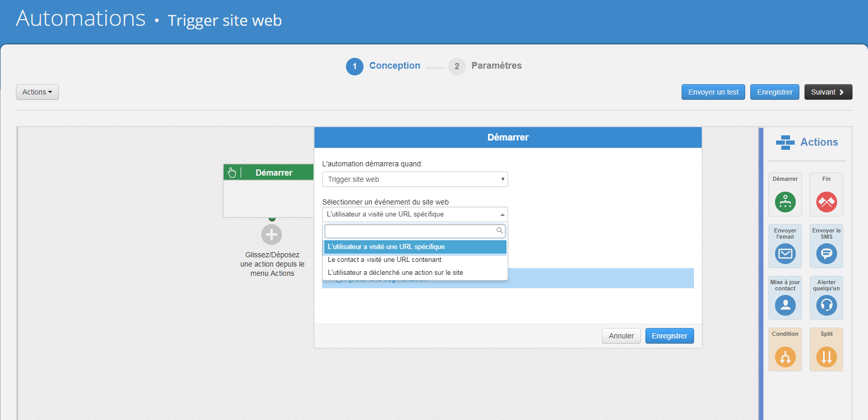This screenshot has width=868, height=420.
Task: Collapse the website event selector
Action: [x=415, y=214]
